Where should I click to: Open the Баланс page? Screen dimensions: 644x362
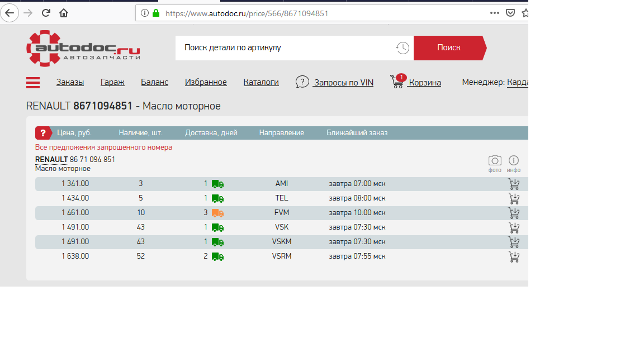154,83
